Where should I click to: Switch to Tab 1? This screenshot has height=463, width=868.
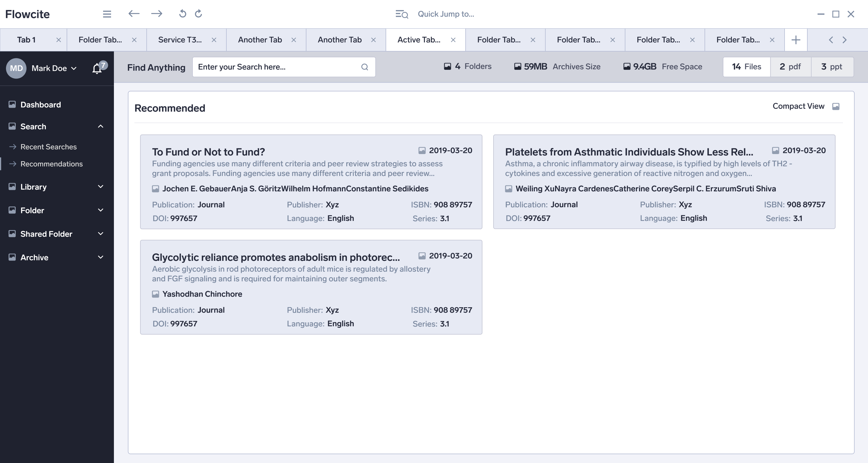point(26,40)
